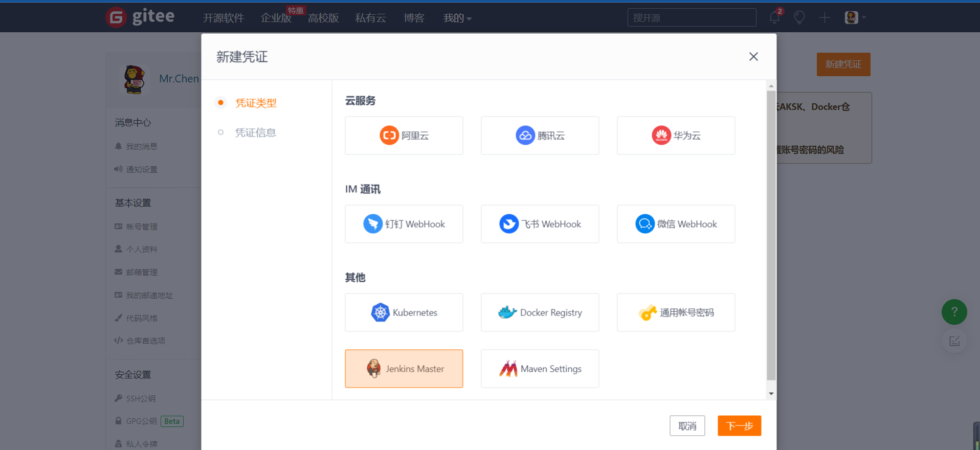Click the scrollbar up arrow

(x=771, y=86)
